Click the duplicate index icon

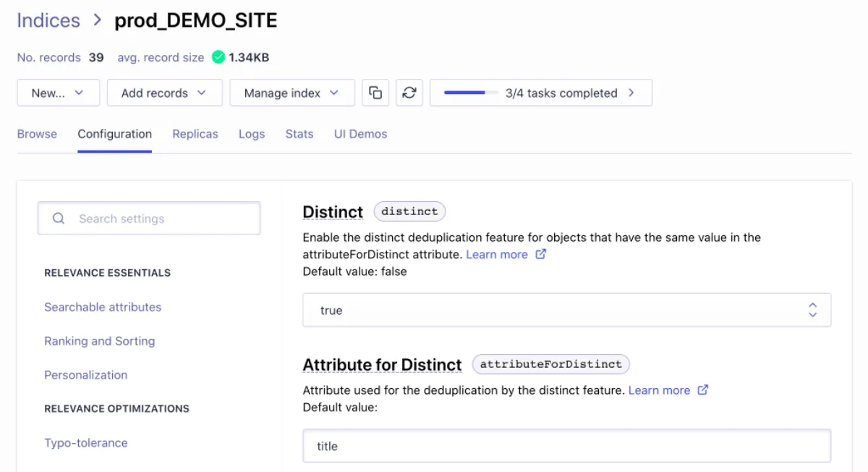tap(375, 93)
